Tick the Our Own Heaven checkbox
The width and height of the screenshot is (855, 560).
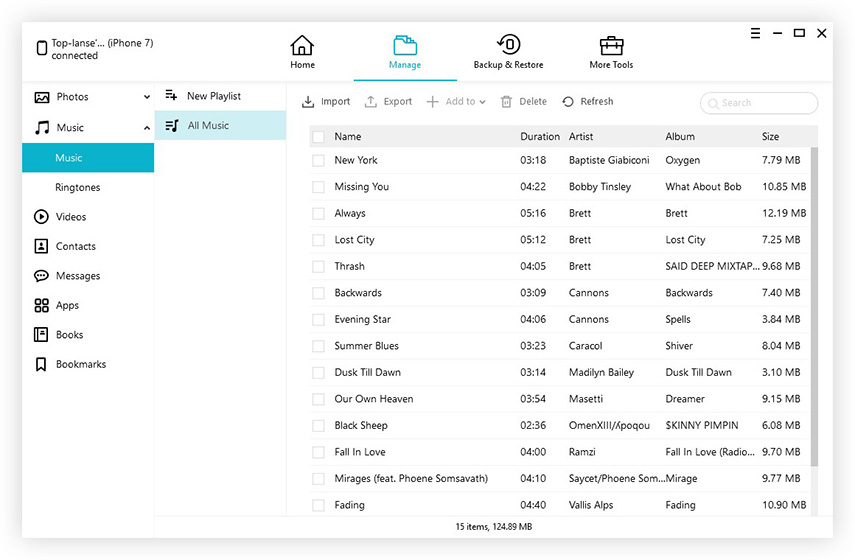[x=318, y=399]
